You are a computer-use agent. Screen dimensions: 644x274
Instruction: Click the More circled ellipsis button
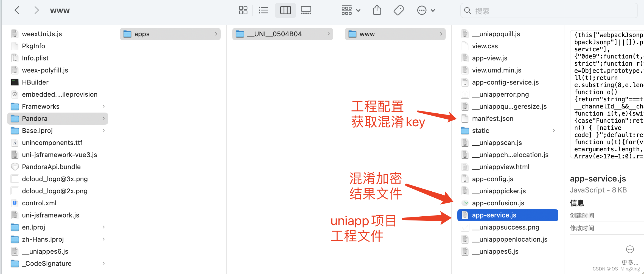pyautogui.click(x=630, y=249)
